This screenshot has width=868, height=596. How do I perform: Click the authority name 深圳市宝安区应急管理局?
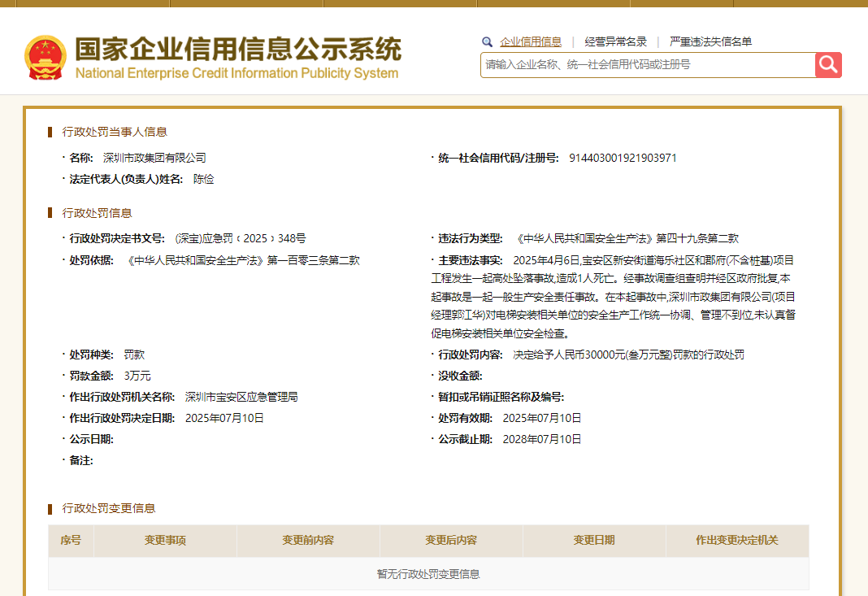pos(241,397)
